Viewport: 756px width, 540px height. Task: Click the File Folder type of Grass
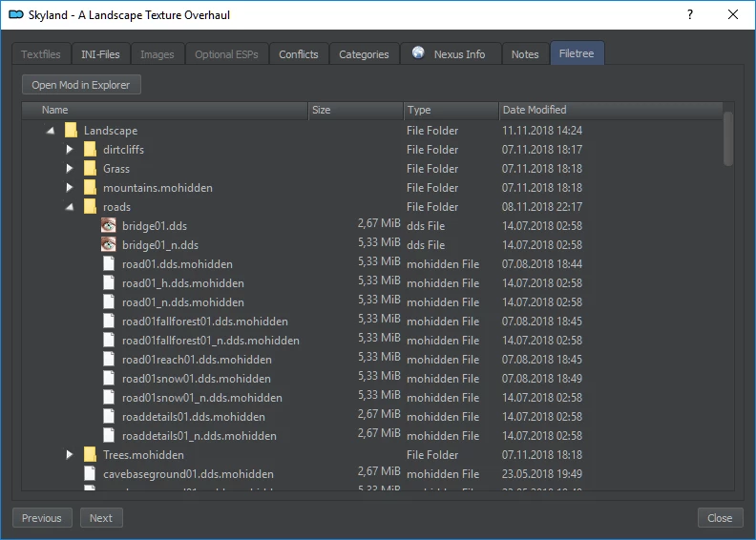(432, 169)
